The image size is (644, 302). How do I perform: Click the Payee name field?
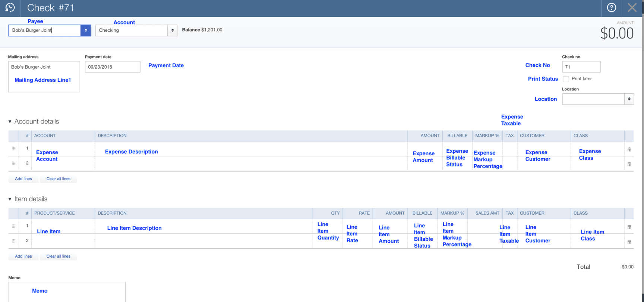(45, 30)
